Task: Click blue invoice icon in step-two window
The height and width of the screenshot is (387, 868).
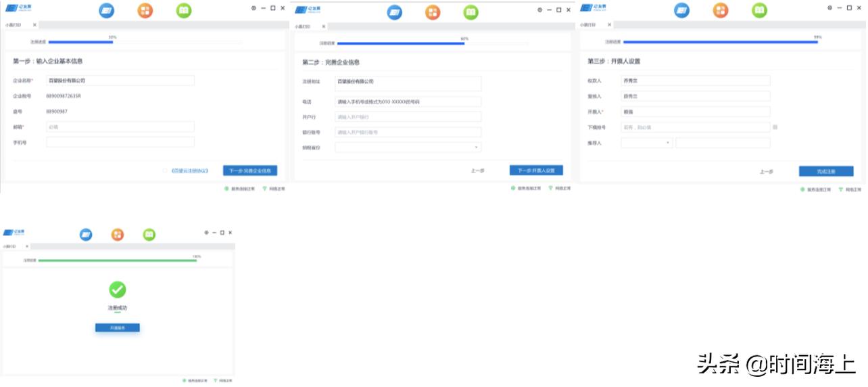Action: (x=394, y=12)
